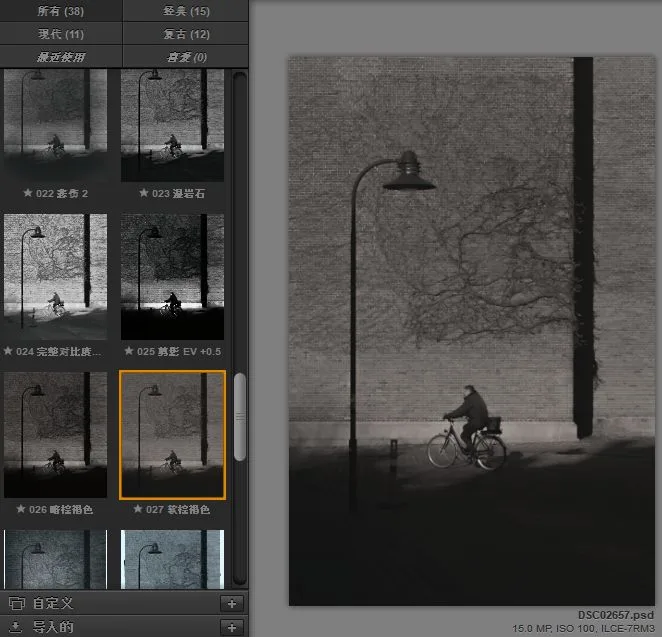Click the main preview image of the cyclist
The width and height of the screenshot is (662, 637).
(x=472, y=331)
